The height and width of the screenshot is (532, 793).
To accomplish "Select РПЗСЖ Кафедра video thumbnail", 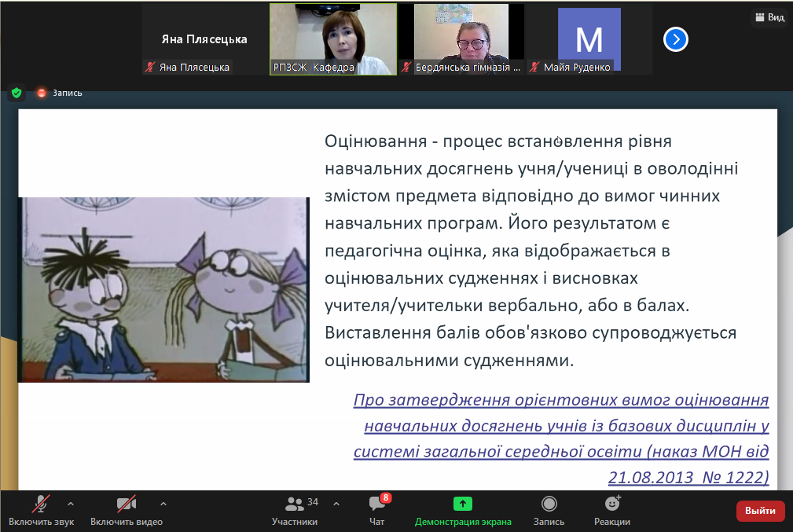I will (333, 39).
